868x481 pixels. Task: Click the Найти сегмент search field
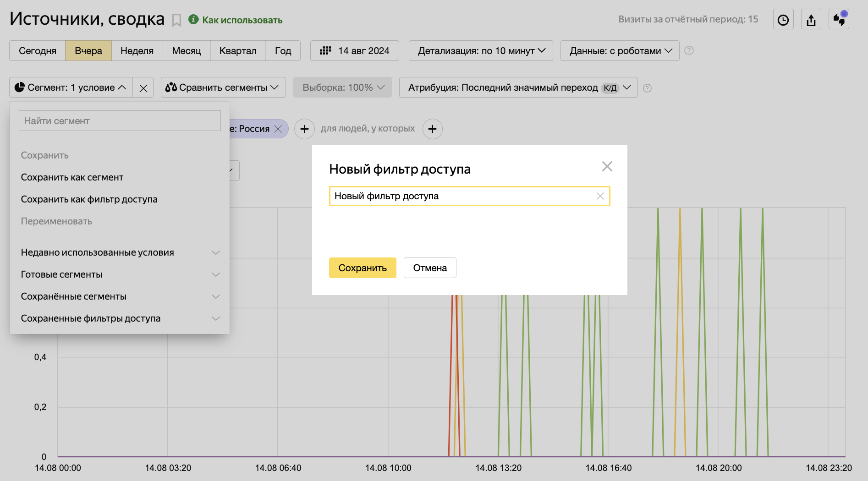pyautogui.click(x=120, y=121)
